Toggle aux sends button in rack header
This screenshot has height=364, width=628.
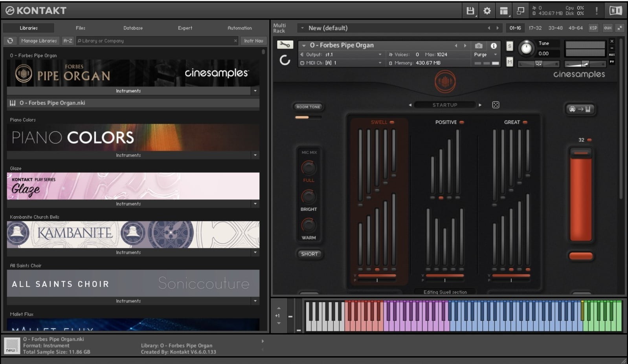pos(608,28)
